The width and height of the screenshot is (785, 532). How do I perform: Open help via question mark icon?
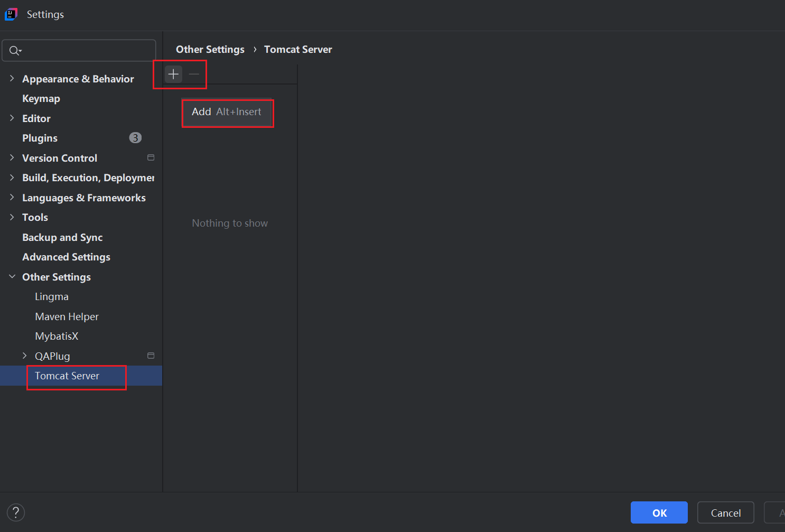coord(16,512)
